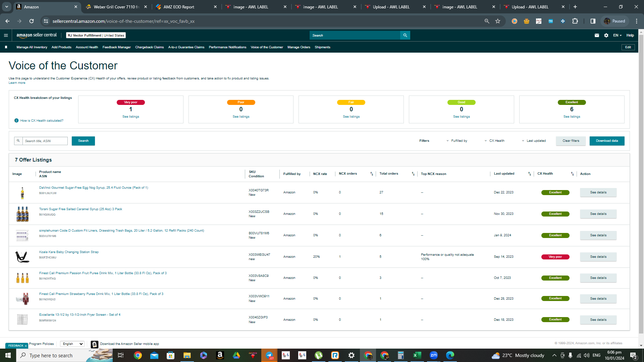644x362 pixels.
Task: Click the bookmark icon in navigation bar
Action: [x=6, y=47]
